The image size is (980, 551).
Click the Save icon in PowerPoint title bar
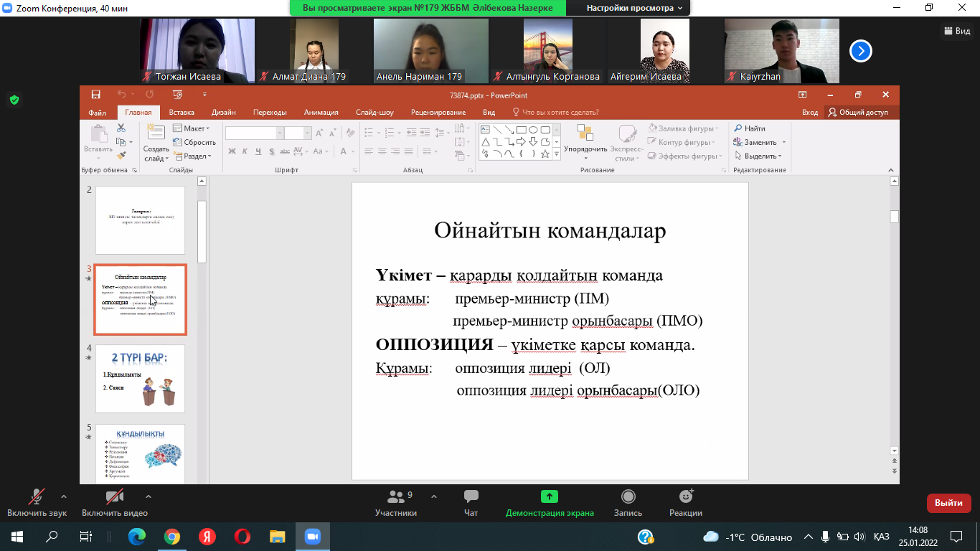tap(95, 95)
